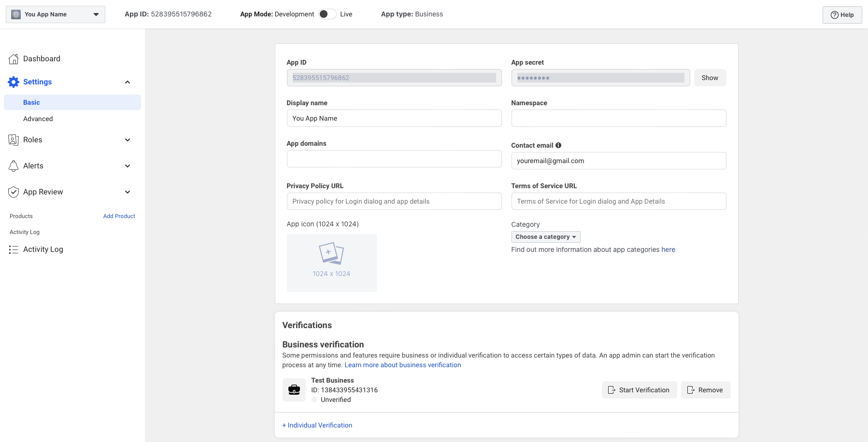Image resolution: width=868 pixels, height=442 pixels.
Task: Select Advanced under Settings
Action: point(38,119)
